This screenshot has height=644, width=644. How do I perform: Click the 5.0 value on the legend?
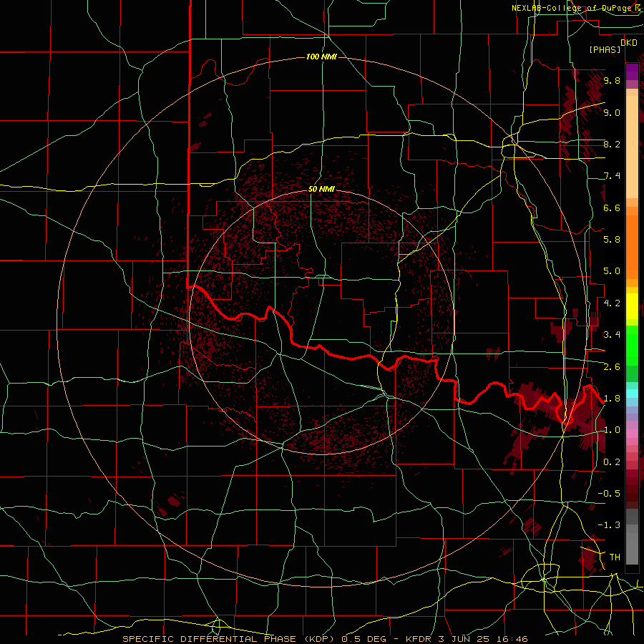[612, 271]
